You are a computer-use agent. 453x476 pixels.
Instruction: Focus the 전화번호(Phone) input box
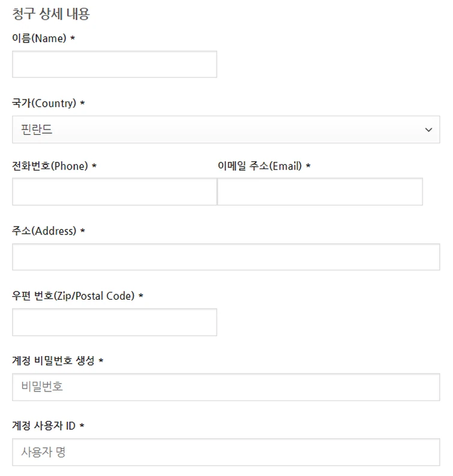114,192
